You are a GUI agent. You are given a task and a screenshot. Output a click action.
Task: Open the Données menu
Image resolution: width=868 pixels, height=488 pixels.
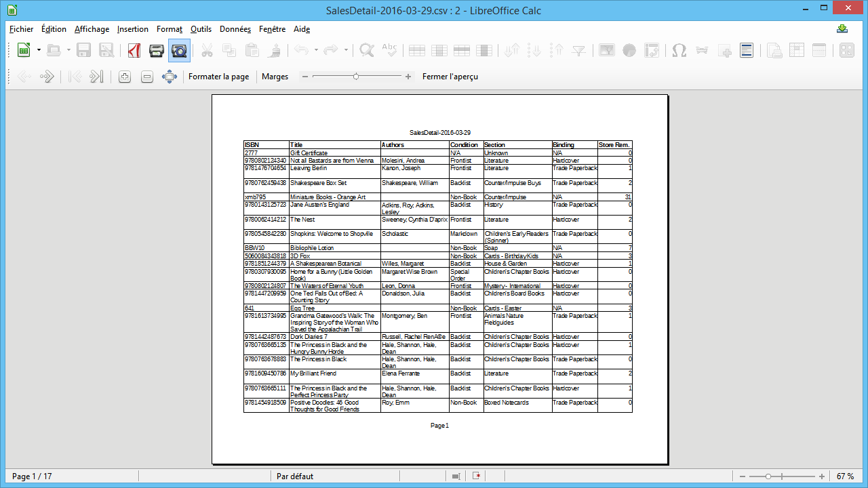pyautogui.click(x=235, y=29)
